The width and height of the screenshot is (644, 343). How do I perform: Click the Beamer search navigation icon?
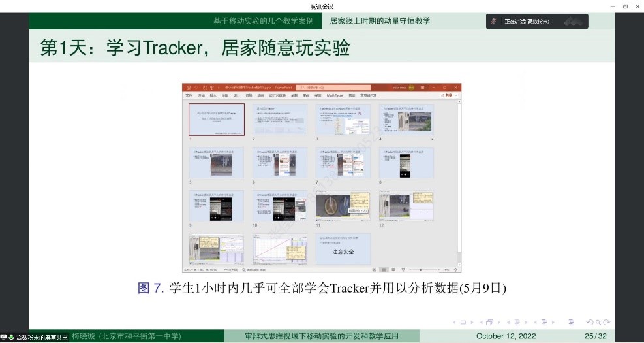(598, 322)
